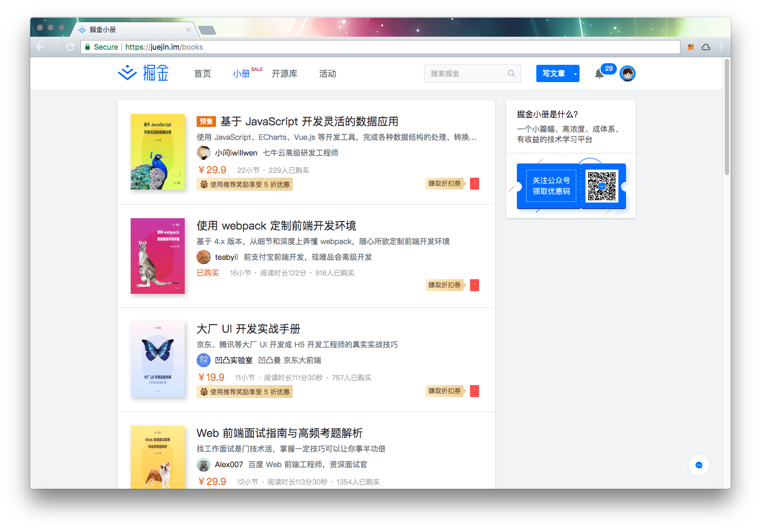Click red envelope icon on JavaScript book
This screenshot has height=532, width=761.
click(x=475, y=184)
